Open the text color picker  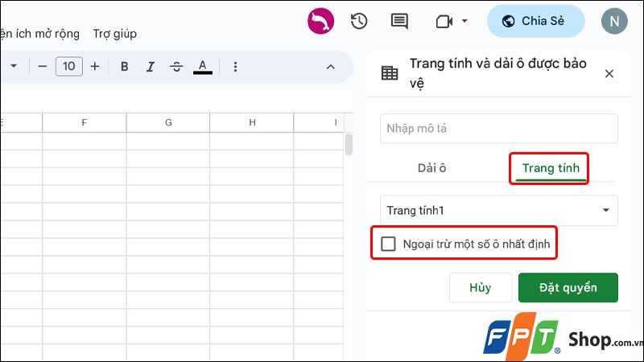tap(203, 67)
